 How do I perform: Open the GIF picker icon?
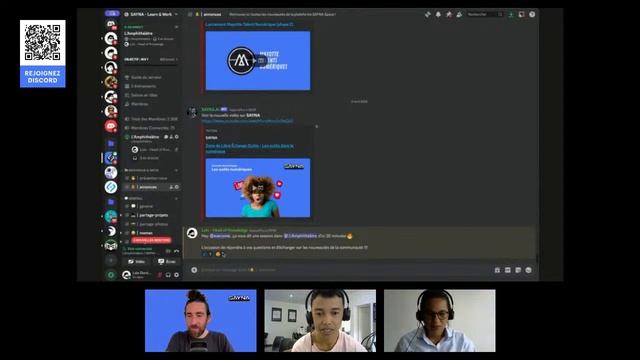click(x=508, y=270)
